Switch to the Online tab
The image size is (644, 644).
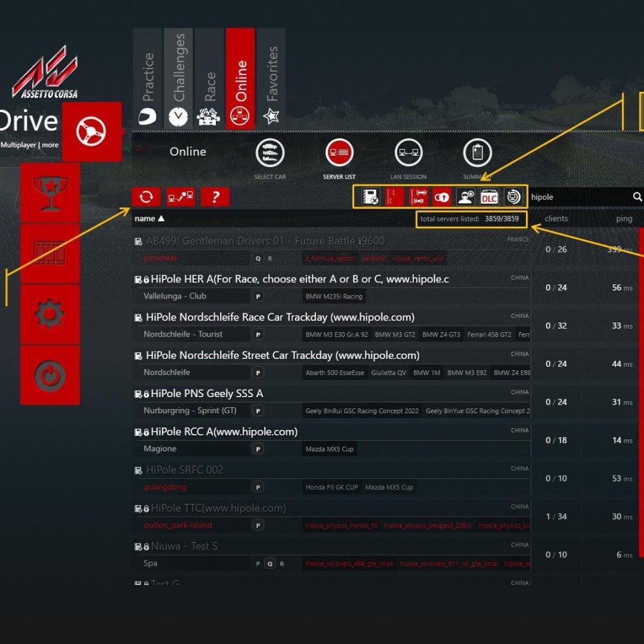(x=240, y=78)
